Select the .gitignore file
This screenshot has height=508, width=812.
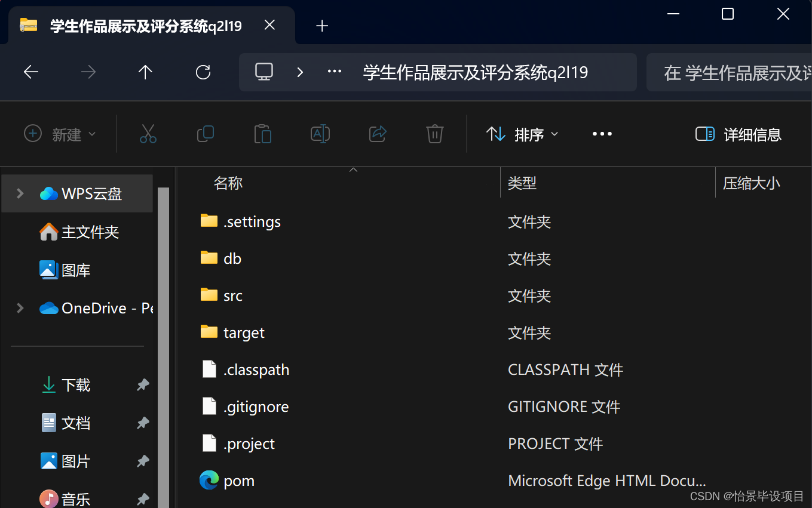click(256, 407)
